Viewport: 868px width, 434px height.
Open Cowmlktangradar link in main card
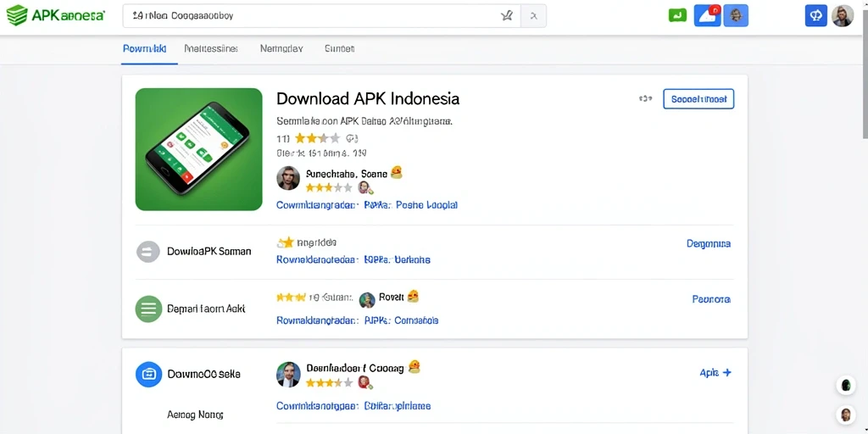(x=315, y=205)
